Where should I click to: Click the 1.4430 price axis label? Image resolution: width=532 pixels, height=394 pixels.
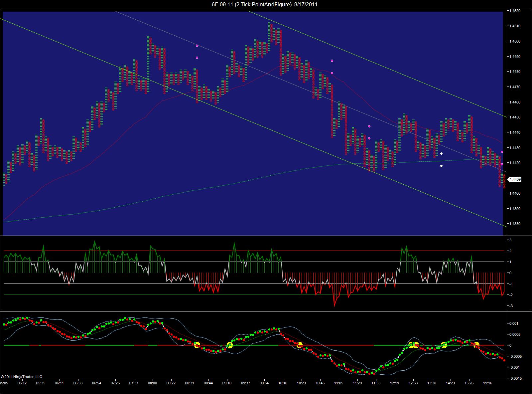pos(515,148)
